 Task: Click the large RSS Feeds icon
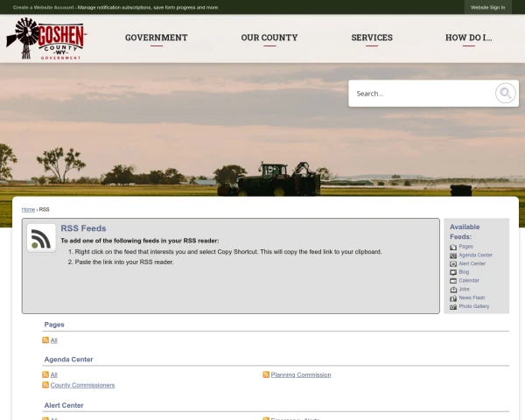[40, 238]
